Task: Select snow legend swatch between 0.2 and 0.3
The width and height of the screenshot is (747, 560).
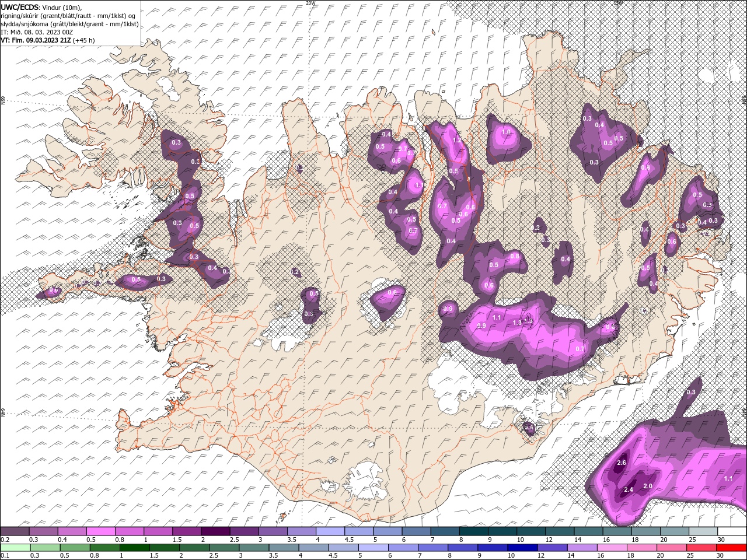Action: 15,531
